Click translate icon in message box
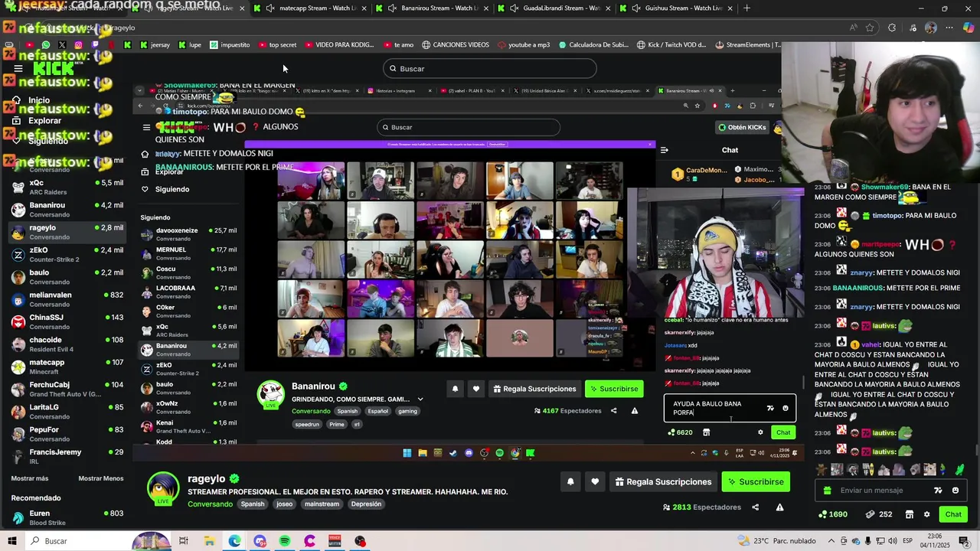The height and width of the screenshot is (551, 980). [938, 491]
